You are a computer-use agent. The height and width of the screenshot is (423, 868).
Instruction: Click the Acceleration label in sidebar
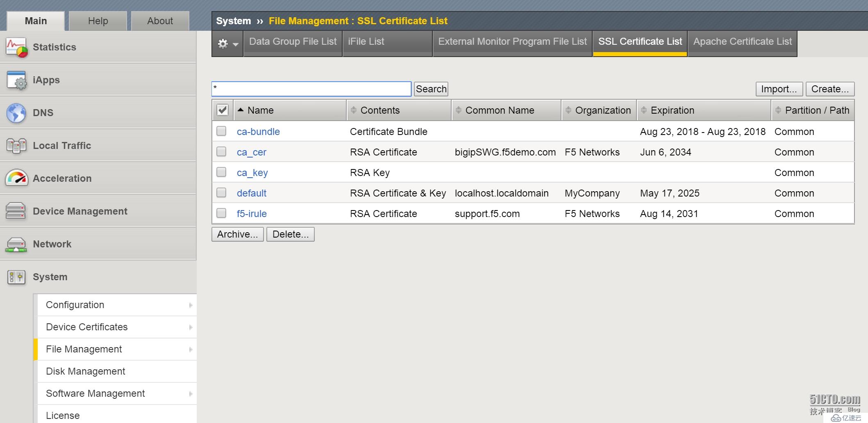[x=62, y=178]
